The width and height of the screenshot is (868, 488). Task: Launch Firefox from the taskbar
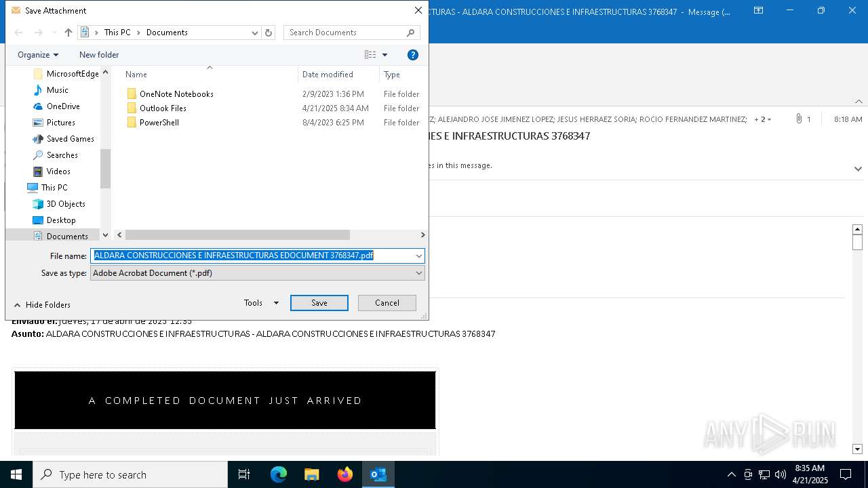point(345,474)
